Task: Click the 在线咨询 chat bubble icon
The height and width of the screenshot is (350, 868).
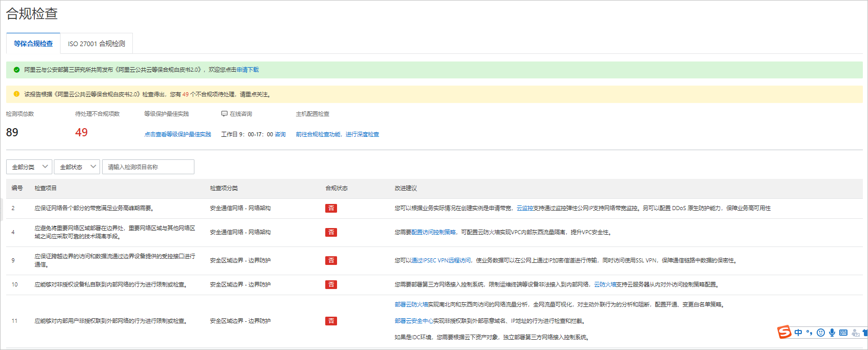Action: pos(224,114)
